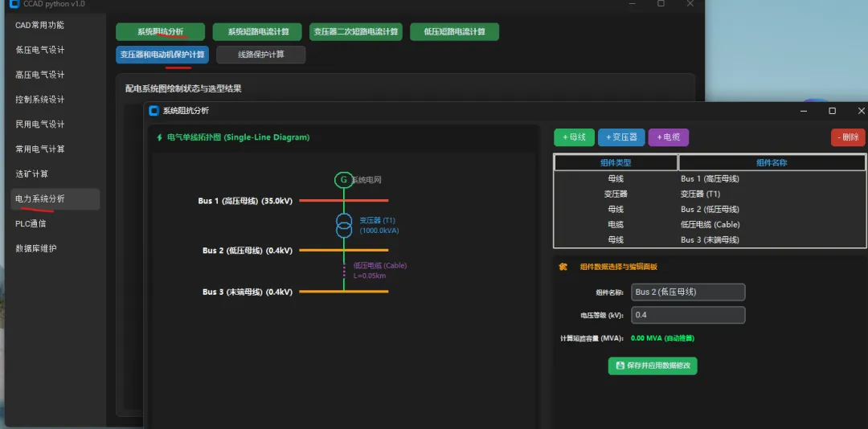Select 常用电气计算 sidebar item

[40, 149]
